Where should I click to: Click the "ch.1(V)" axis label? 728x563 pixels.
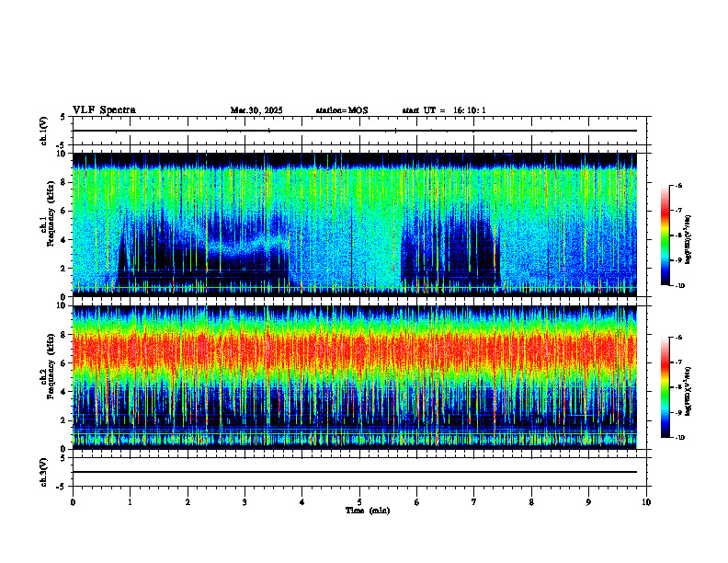coord(44,131)
